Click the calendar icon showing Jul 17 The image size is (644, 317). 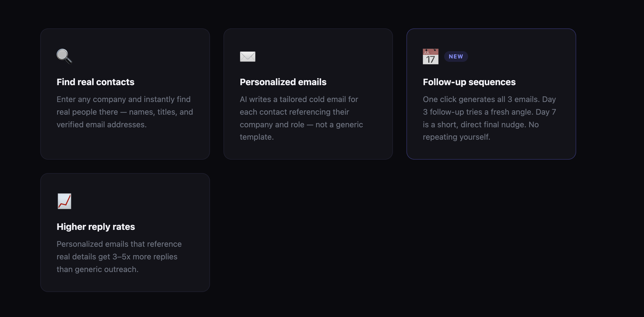tap(430, 56)
